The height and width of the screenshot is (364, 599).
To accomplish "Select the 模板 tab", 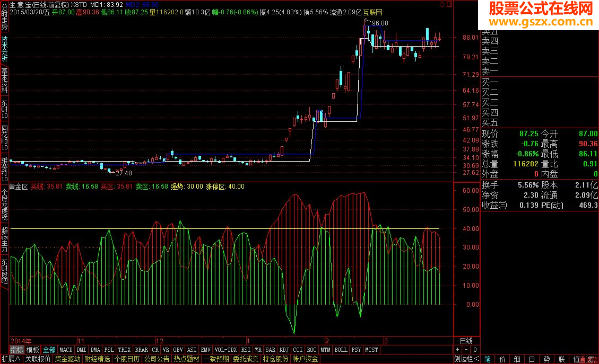I will (x=32, y=350).
